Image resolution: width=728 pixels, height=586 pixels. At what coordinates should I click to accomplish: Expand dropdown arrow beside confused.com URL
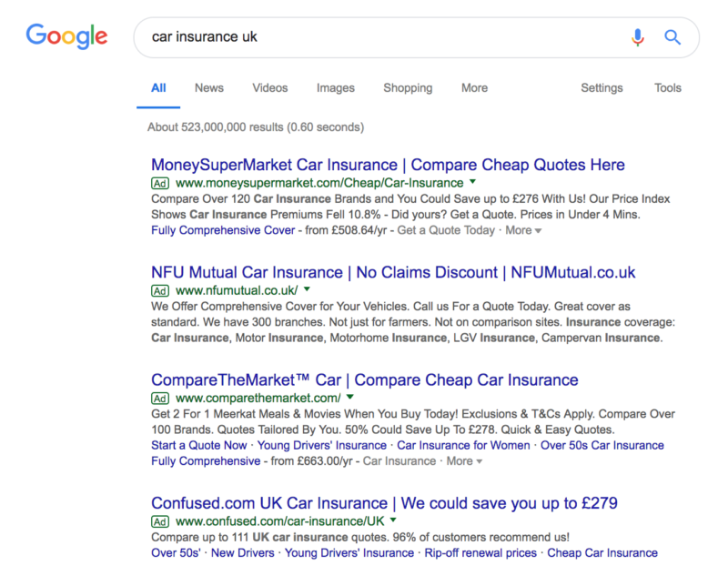(393, 520)
